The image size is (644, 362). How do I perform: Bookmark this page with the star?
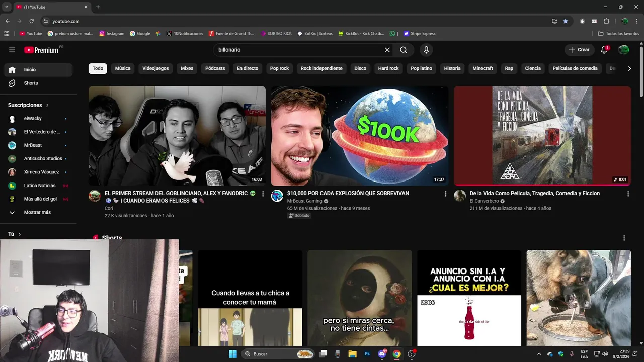pyautogui.click(x=566, y=21)
